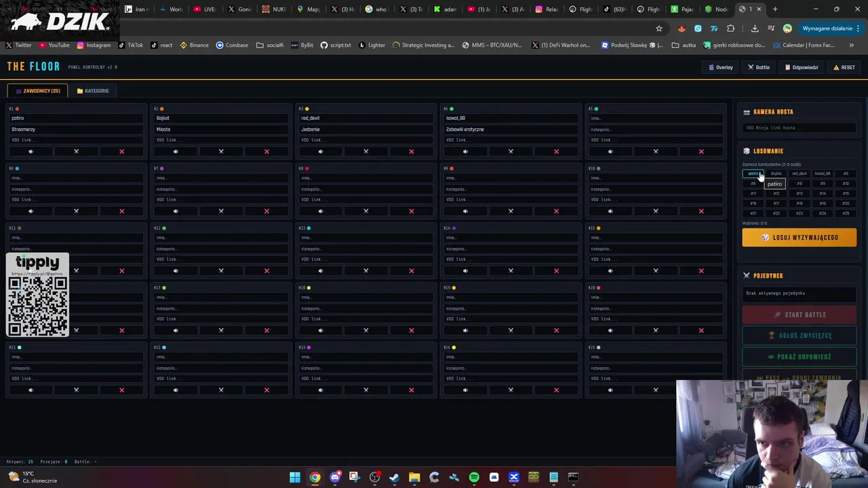Open the Overlay view

pos(721,67)
